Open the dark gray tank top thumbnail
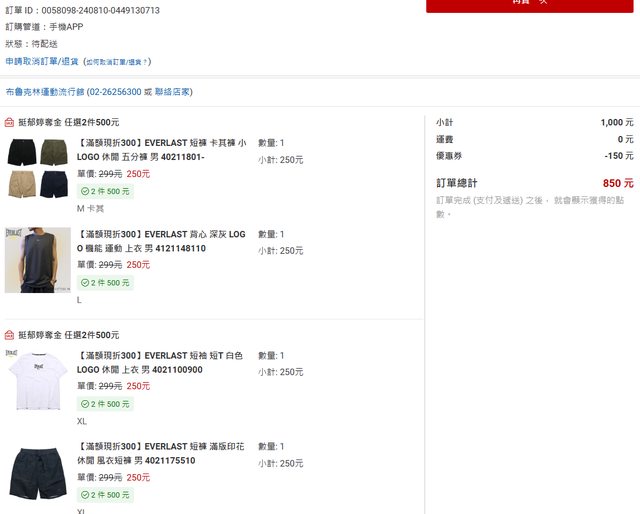The height and width of the screenshot is (514, 640). (x=37, y=260)
